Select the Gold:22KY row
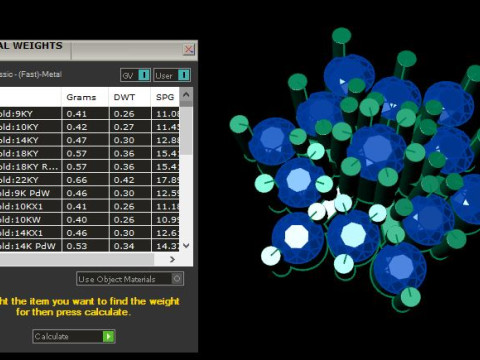480x360 pixels. pos(89,180)
